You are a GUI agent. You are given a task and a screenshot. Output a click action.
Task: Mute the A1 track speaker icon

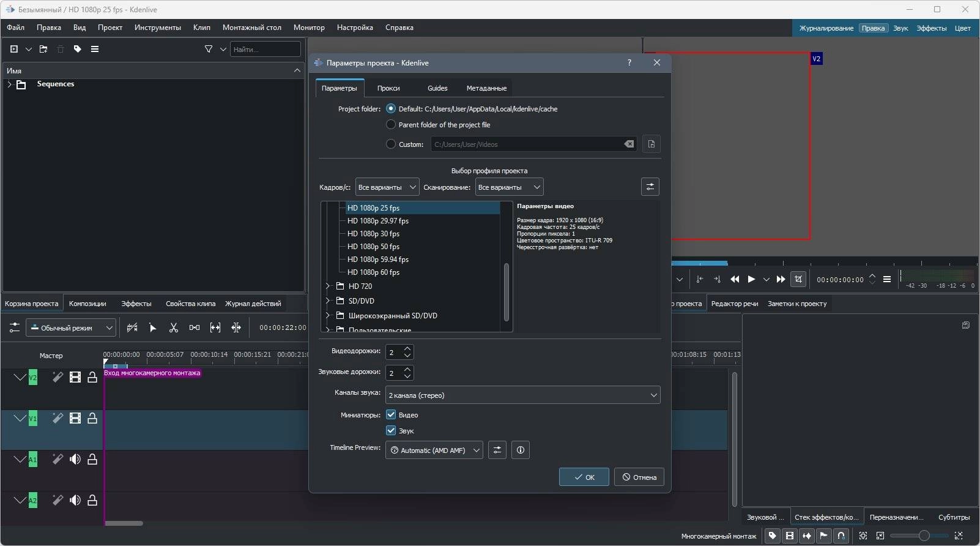pos(75,459)
